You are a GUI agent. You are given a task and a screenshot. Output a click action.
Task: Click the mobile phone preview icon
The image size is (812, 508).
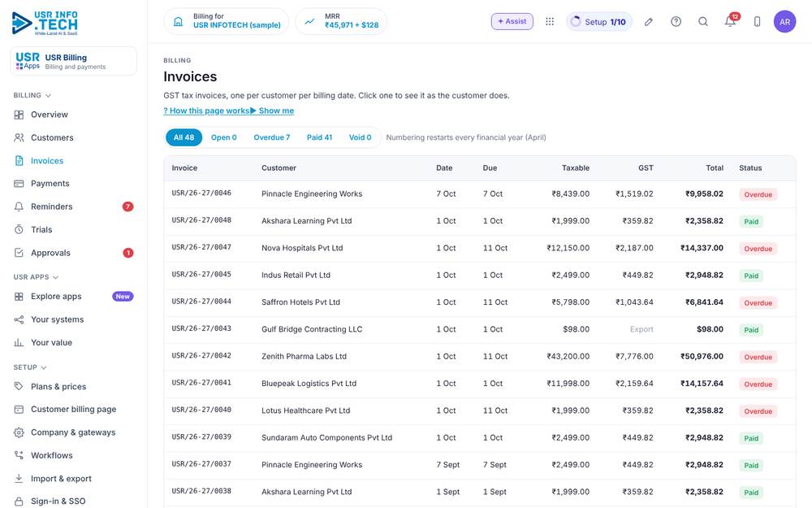pyautogui.click(x=757, y=22)
